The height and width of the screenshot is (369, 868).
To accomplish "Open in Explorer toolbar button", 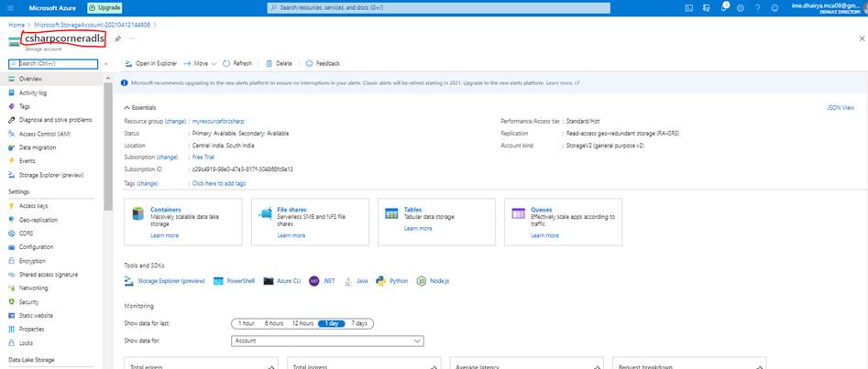I will point(150,63).
